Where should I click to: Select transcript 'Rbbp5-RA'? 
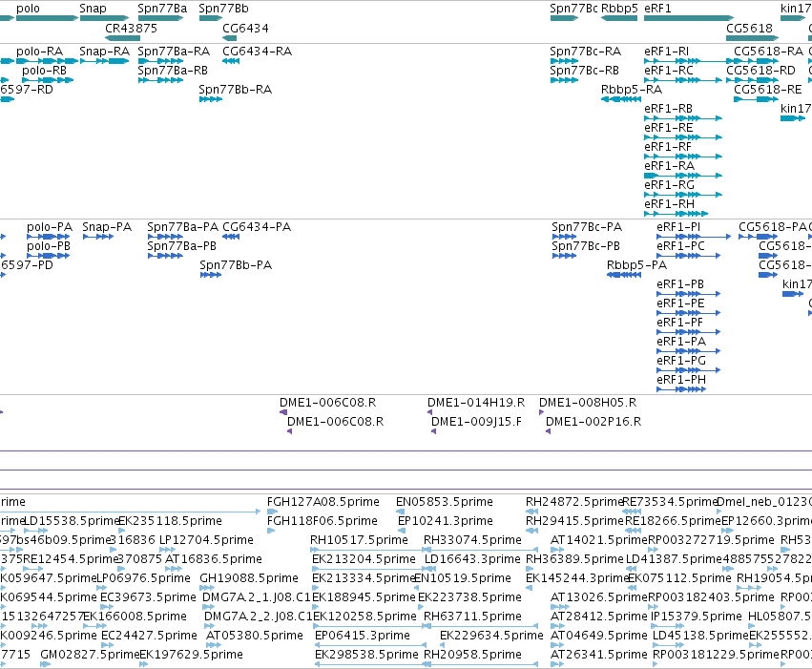click(632, 90)
